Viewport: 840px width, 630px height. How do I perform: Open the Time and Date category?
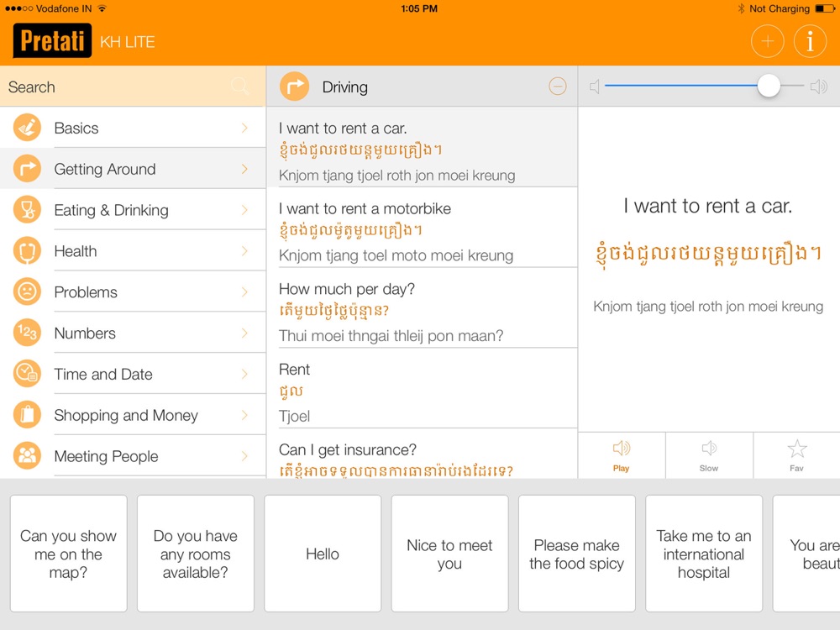click(x=133, y=374)
